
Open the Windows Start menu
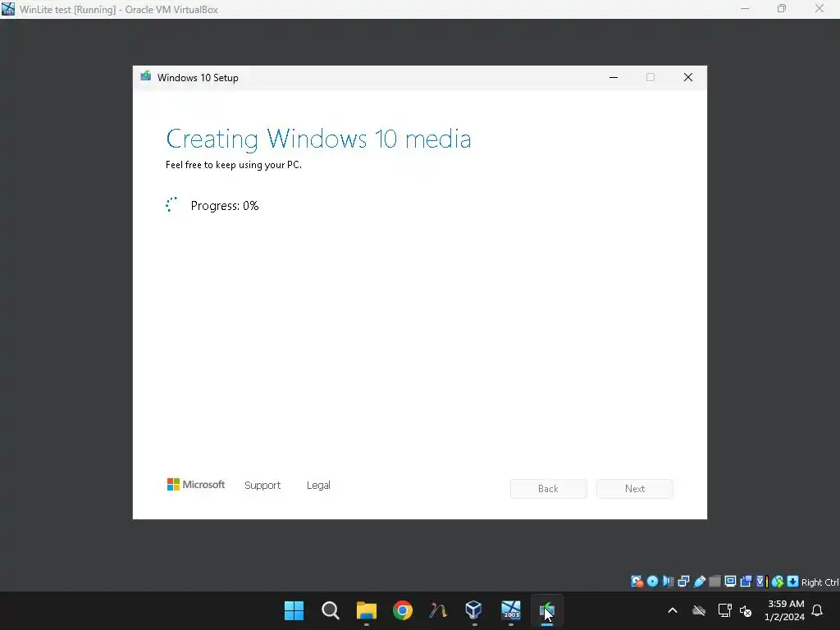(x=294, y=610)
